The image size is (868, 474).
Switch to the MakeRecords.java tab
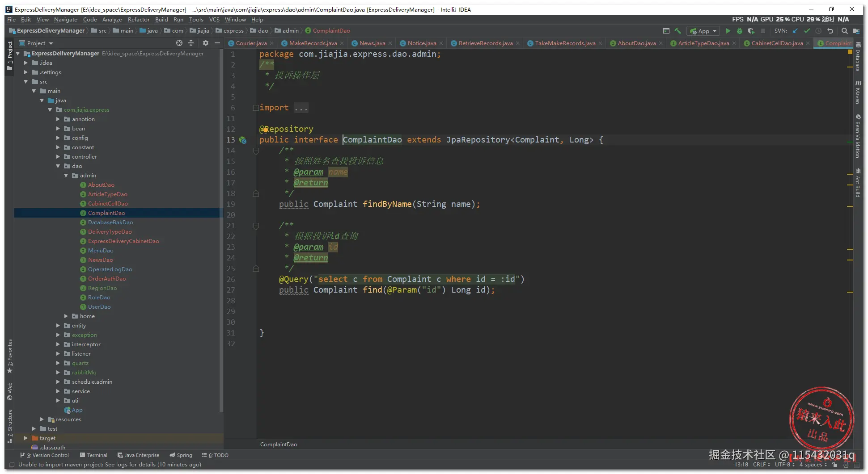[313, 43]
